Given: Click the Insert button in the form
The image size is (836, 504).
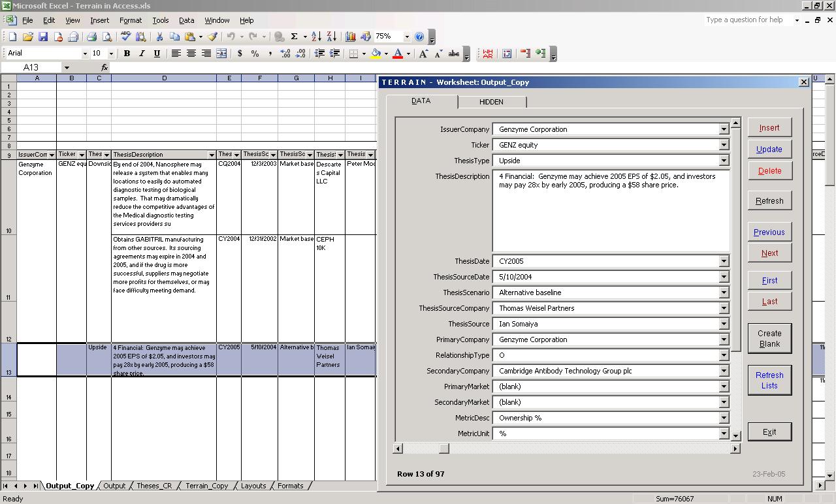Looking at the screenshot, I should (769, 128).
